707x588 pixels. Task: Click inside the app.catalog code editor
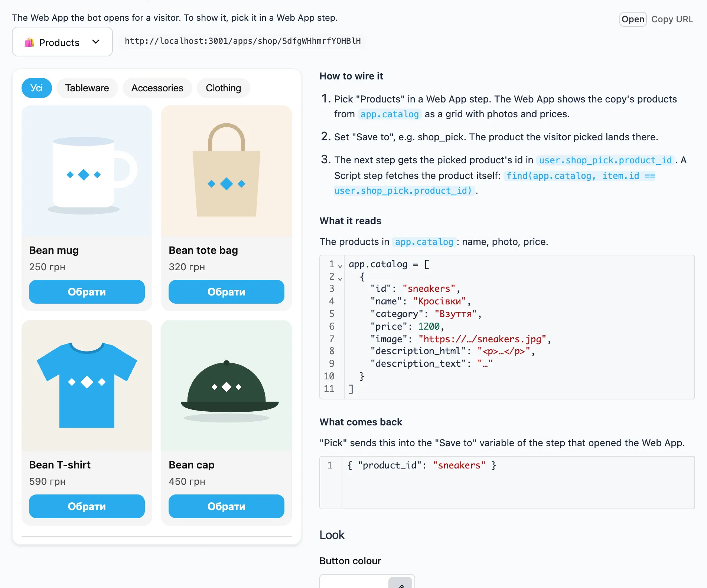tap(507, 327)
